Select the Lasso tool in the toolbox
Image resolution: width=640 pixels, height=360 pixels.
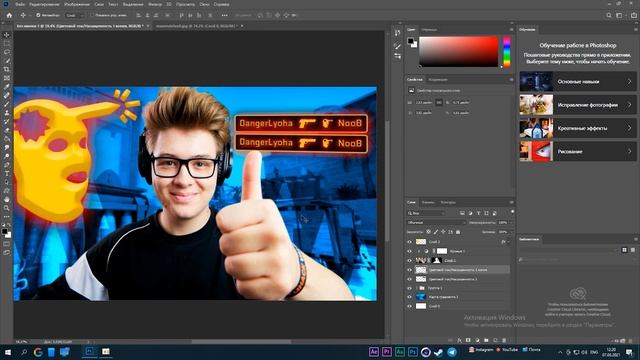pyautogui.click(x=7, y=52)
